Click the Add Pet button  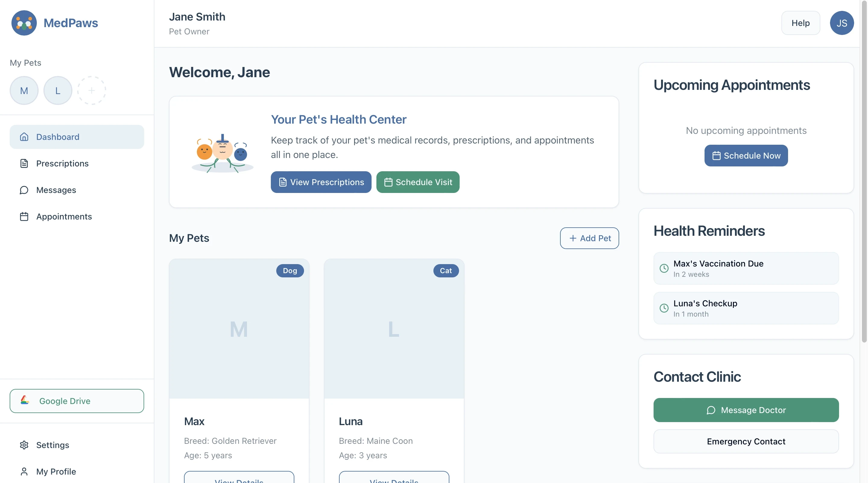tap(589, 238)
